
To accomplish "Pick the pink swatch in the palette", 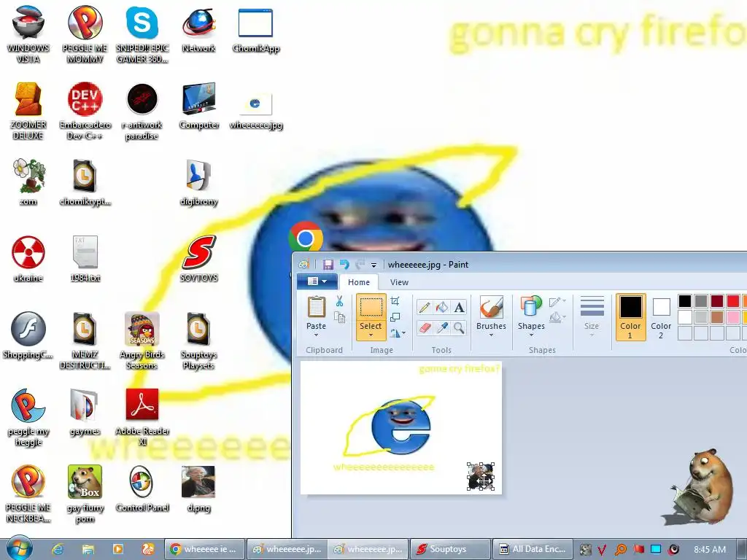I will 733,317.
